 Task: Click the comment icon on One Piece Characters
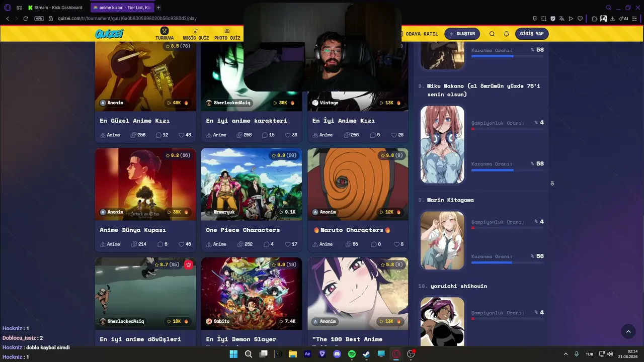coord(266,244)
